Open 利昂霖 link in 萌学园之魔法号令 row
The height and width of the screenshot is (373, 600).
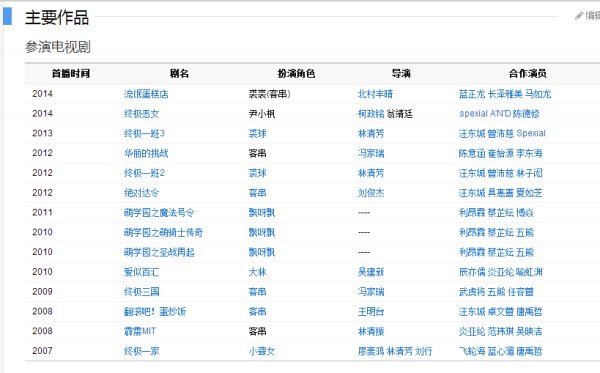pyautogui.click(x=472, y=213)
